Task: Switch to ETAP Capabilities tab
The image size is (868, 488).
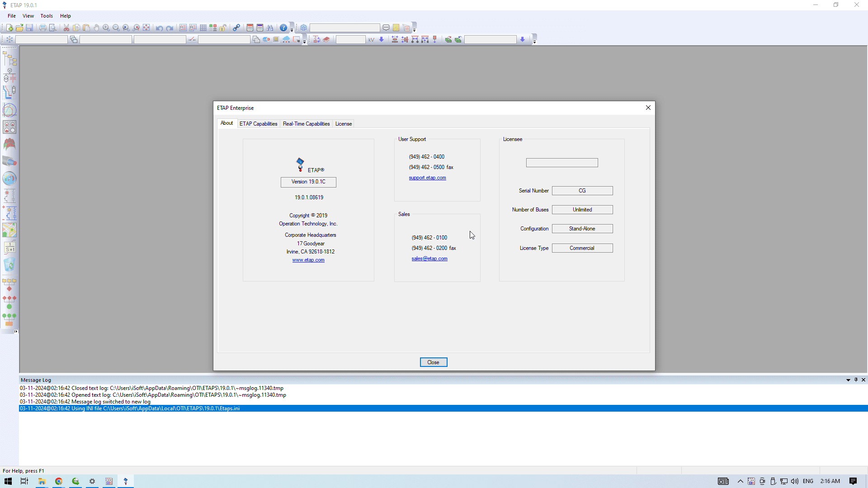Action: (x=258, y=124)
